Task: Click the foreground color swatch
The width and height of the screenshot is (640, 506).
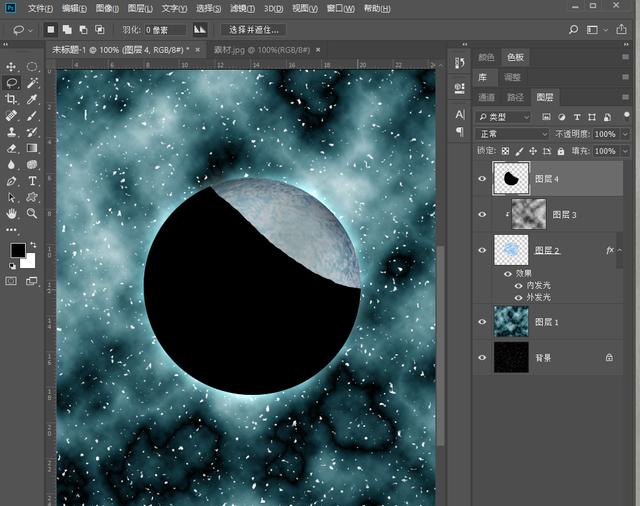Action: click(18, 249)
